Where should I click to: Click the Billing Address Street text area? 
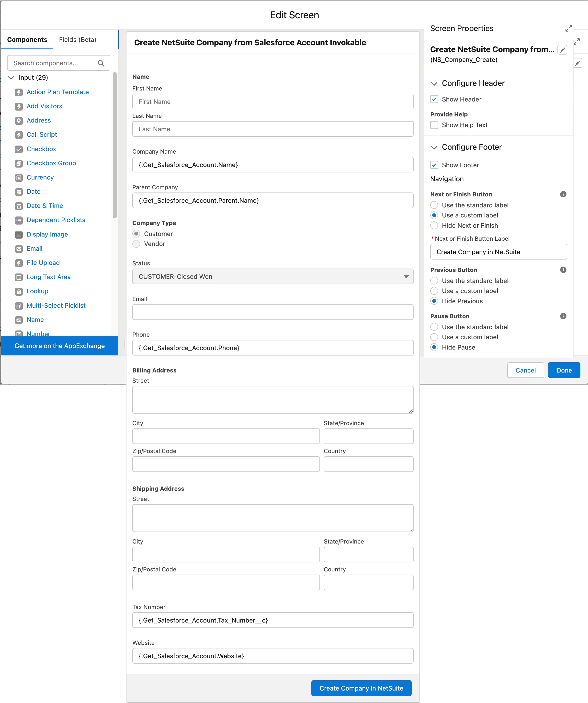(x=273, y=400)
